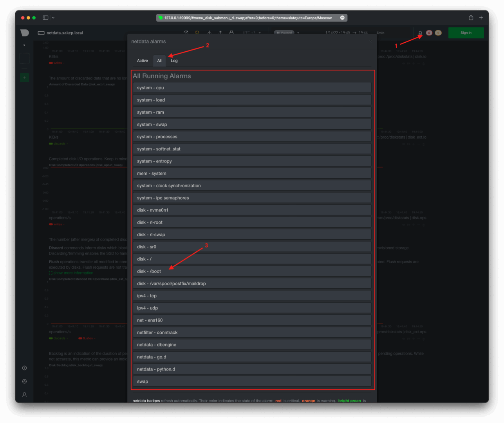Image resolution: width=504 pixels, height=423 pixels.
Task: Expand the system - softnet_stat alarm group
Action: (252, 149)
